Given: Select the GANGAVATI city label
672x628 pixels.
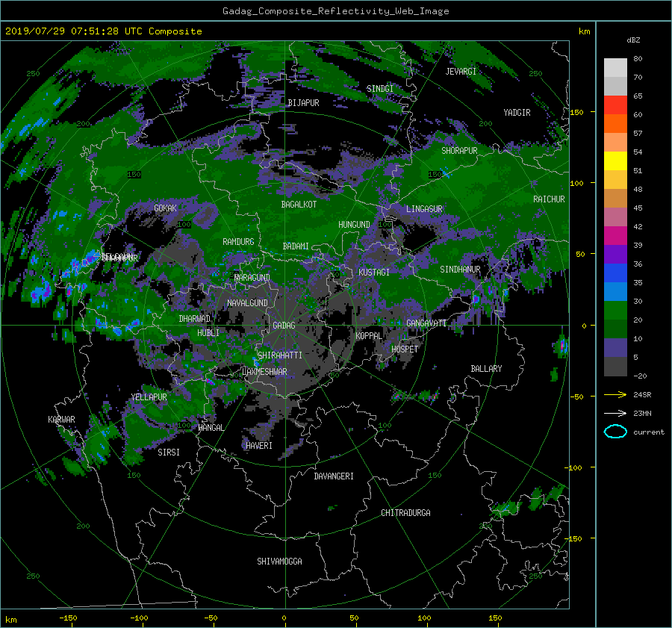Looking at the screenshot, I should click(x=426, y=323).
